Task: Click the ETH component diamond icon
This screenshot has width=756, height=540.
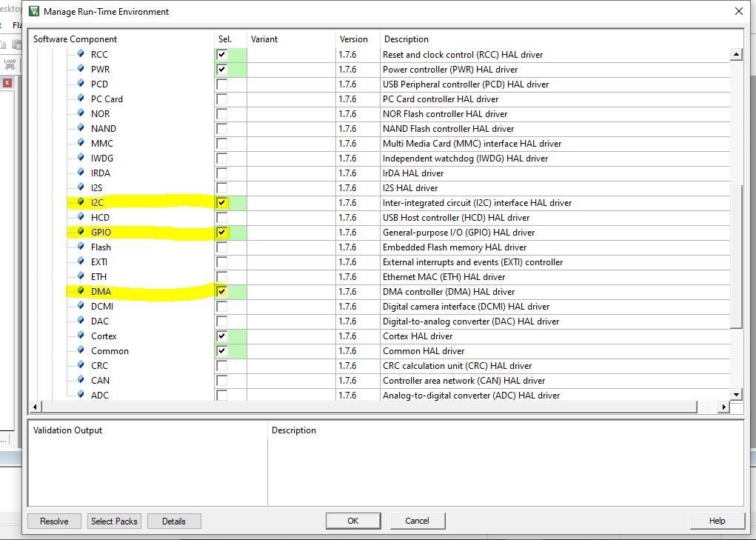Action: [x=81, y=276]
